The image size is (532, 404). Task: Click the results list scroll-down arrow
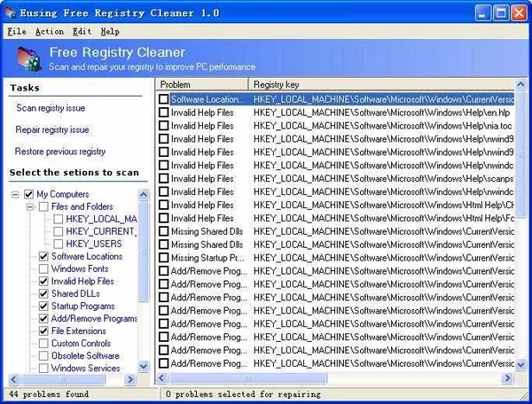pos(520,365)
